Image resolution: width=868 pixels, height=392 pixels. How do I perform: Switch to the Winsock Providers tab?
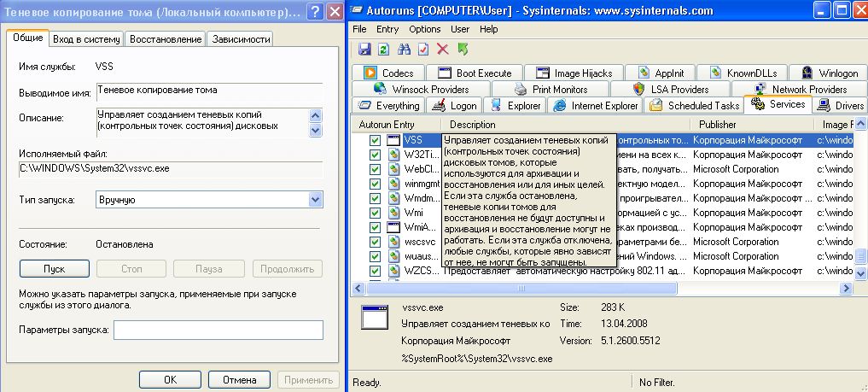pyautogui.click(x=421, y=89)
